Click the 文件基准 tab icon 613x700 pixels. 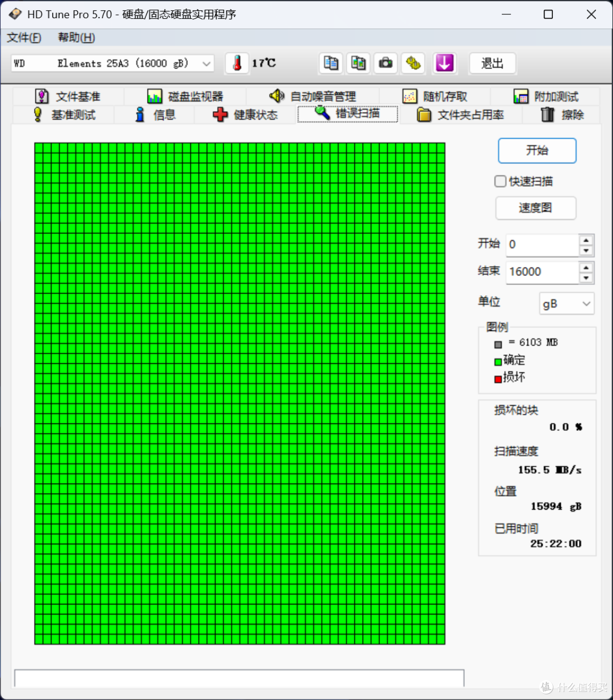[x=42, y=97]
